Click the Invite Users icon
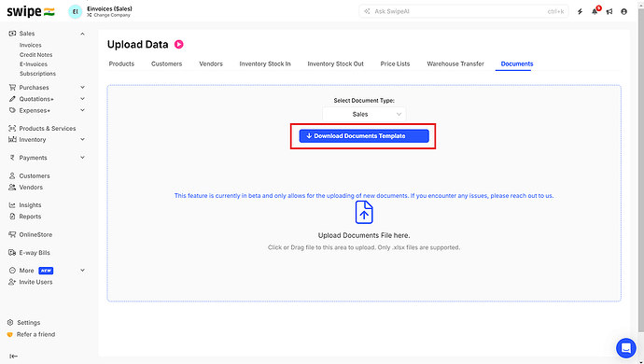This screenshot has width=644, height=364. pyautogui.click(x=12, y=282)
